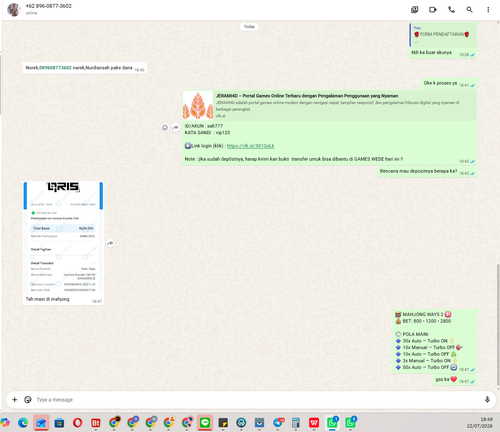Open Opera browser from the taskbar

pyautogui.click(x=77, y=423)
